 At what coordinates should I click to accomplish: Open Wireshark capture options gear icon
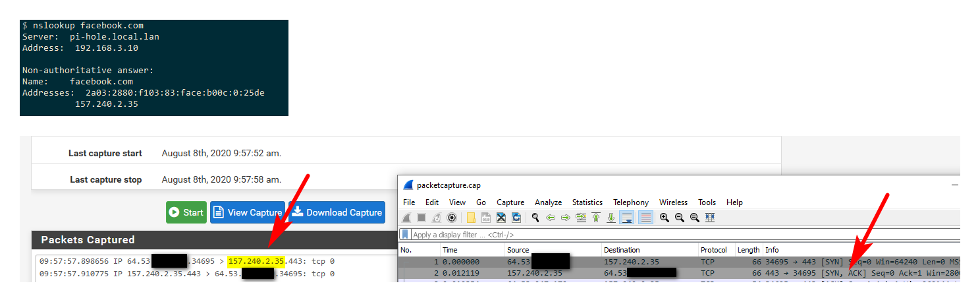tap(452, 218)
